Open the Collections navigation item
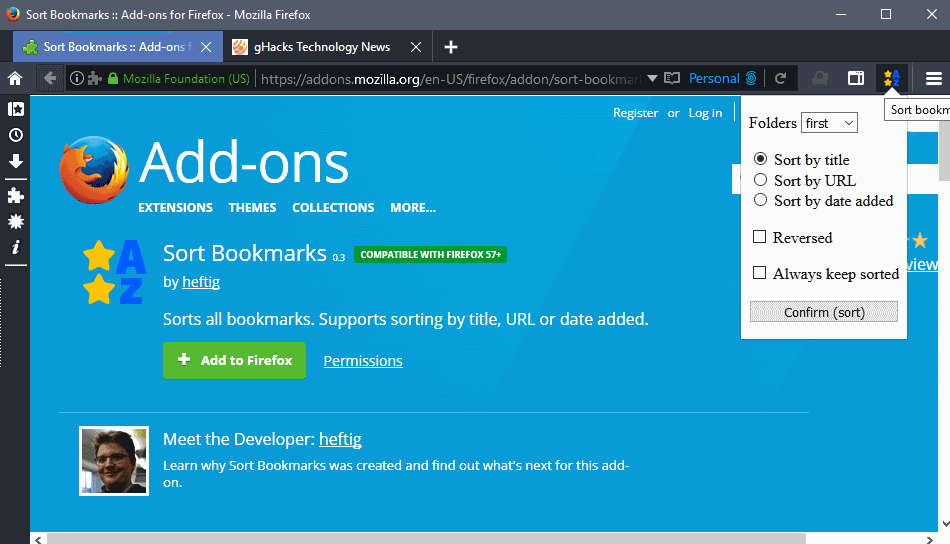 [x=333, y=208]
